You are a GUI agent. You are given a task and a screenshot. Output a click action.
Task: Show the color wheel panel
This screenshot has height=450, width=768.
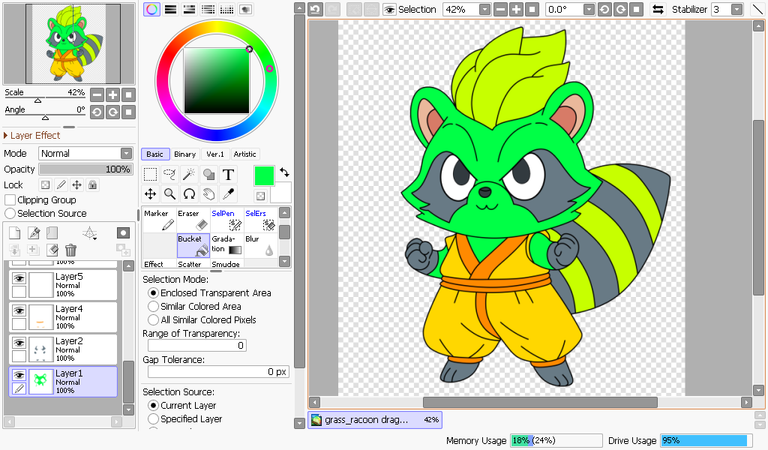tap(152, 9)
